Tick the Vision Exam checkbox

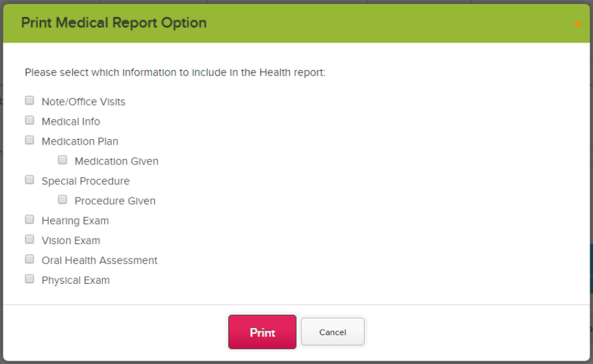click(x=29, y=239)
